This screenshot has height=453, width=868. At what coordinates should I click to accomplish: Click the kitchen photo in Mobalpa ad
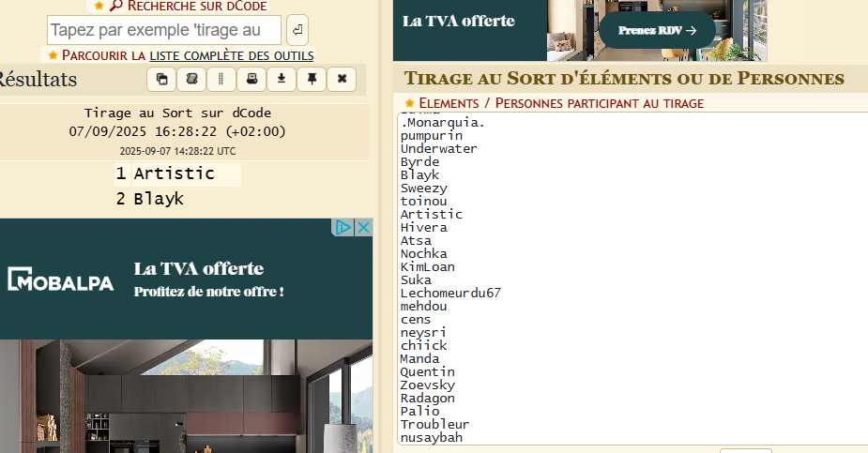click(186, 396)
